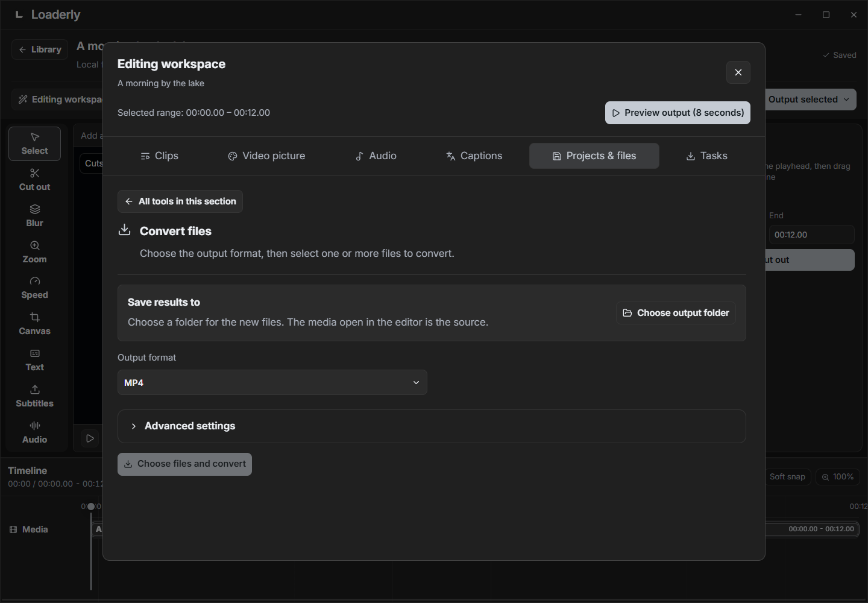Toggle the Soft snap option
Screen dimensions: 868x603
(x=787, y=476)
